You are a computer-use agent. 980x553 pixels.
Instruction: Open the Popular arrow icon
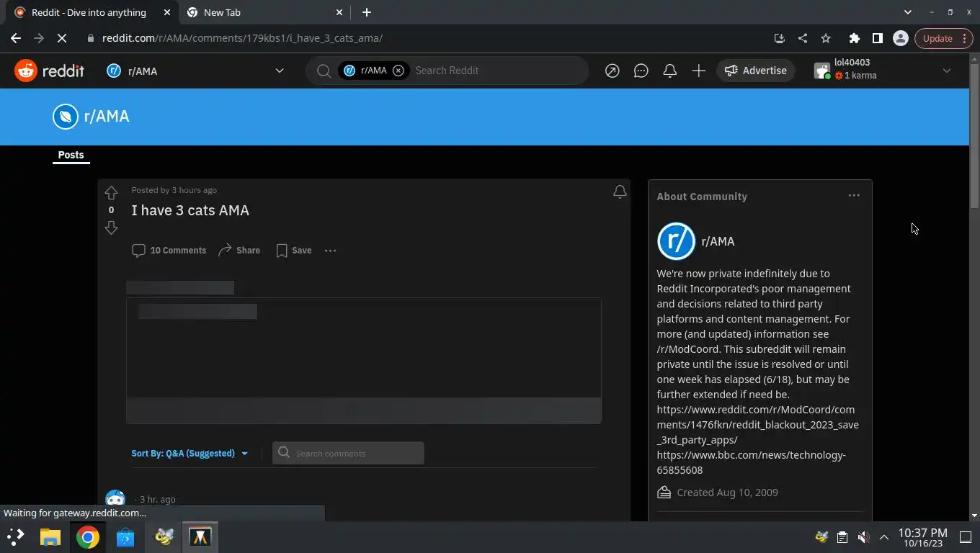[x=612, y=71]
